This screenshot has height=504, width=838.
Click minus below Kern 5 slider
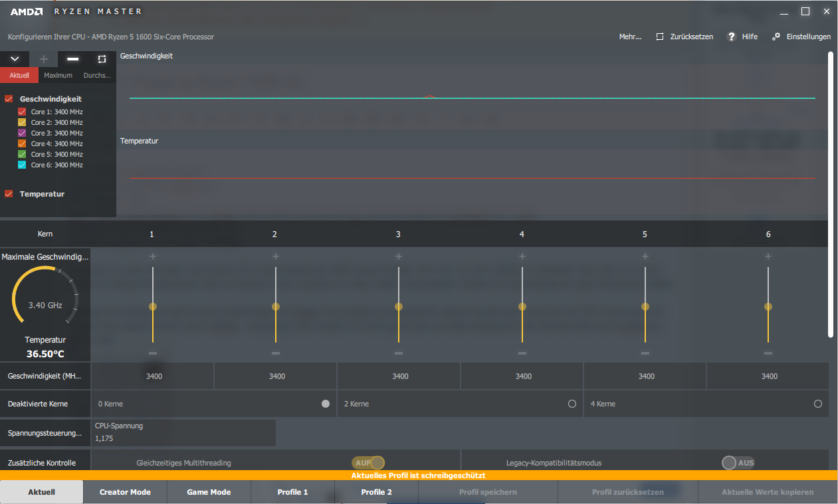point(645,353)
